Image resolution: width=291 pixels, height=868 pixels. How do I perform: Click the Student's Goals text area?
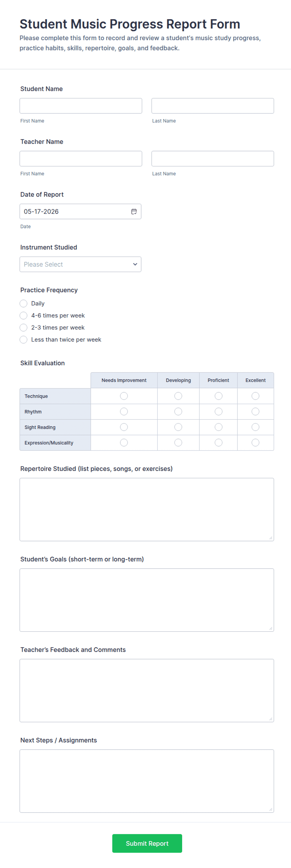coord(147,600)
